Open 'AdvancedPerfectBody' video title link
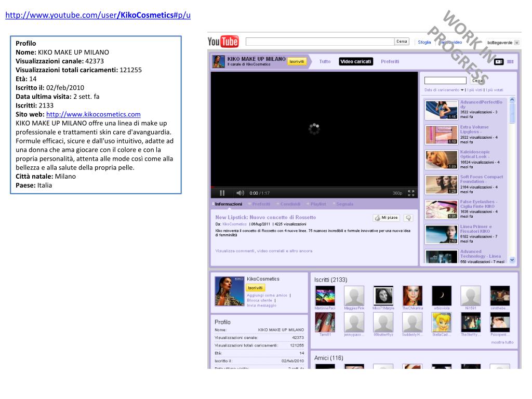The width and height of the screenshot is (532, 399). point(481,104)
